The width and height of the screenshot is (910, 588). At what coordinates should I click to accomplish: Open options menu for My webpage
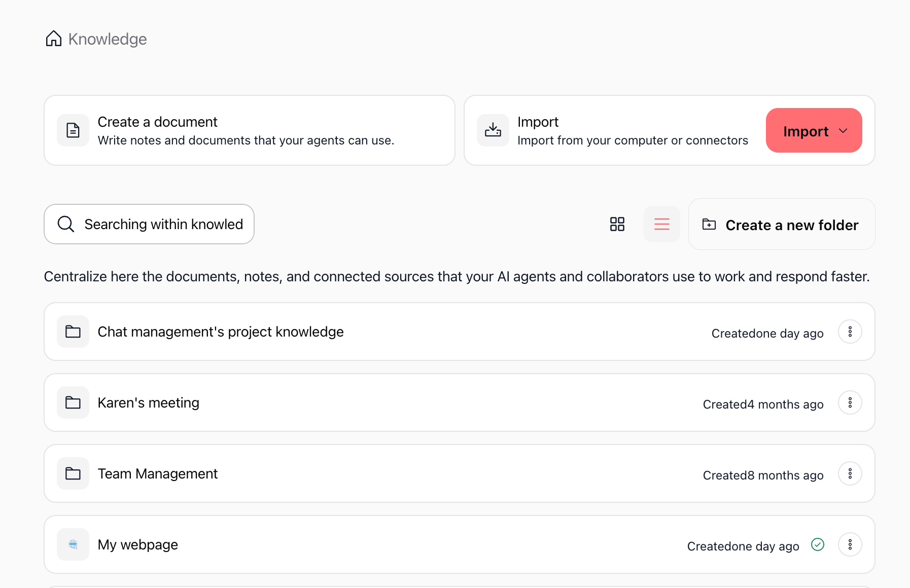(x=850, y=544)
